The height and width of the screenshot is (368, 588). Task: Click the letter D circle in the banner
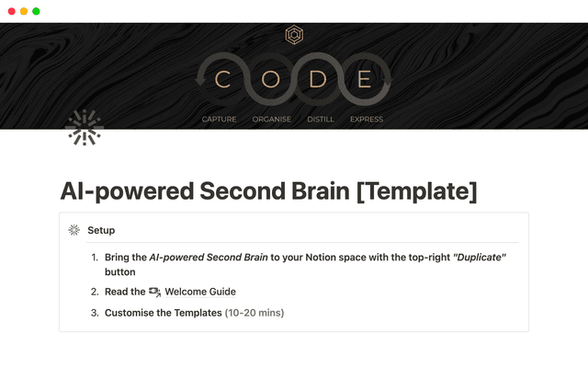[318, 80]
